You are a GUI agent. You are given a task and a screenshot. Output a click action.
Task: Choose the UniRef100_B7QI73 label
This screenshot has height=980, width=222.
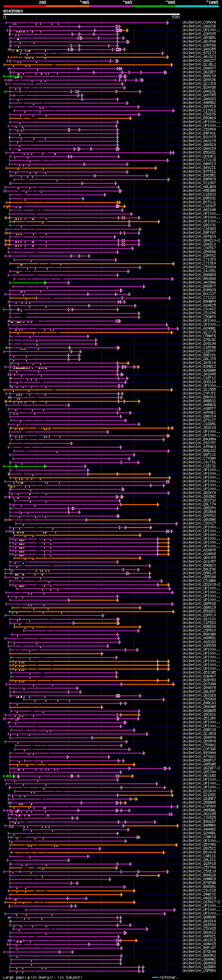199,53
